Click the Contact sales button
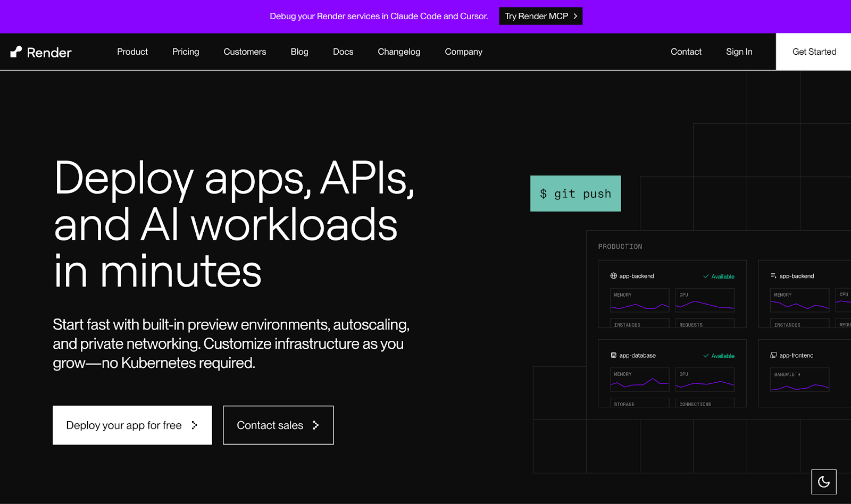The width and height of the screenshot is (851, 504). click(278, 425)
